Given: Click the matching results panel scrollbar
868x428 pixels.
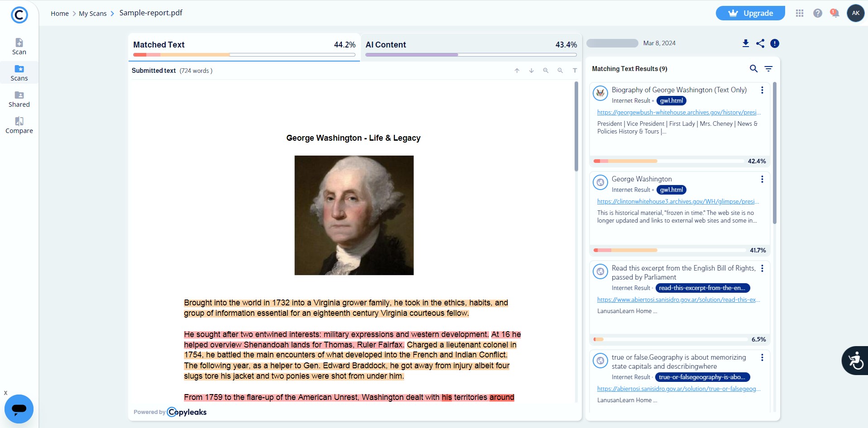Looking at the screenshot, I should click(x=775, y=153).
